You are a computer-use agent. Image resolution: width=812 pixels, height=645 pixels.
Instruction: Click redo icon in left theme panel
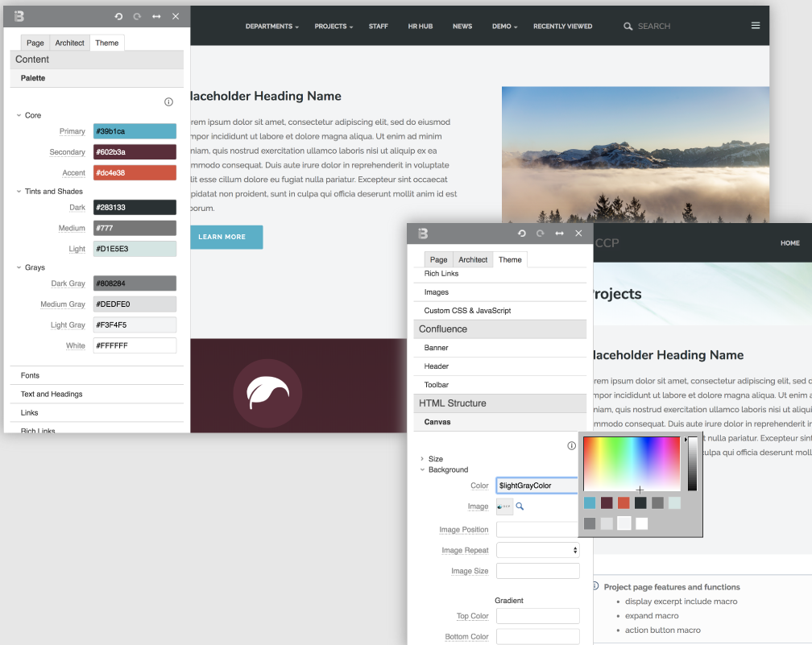(x=137, y=17)
